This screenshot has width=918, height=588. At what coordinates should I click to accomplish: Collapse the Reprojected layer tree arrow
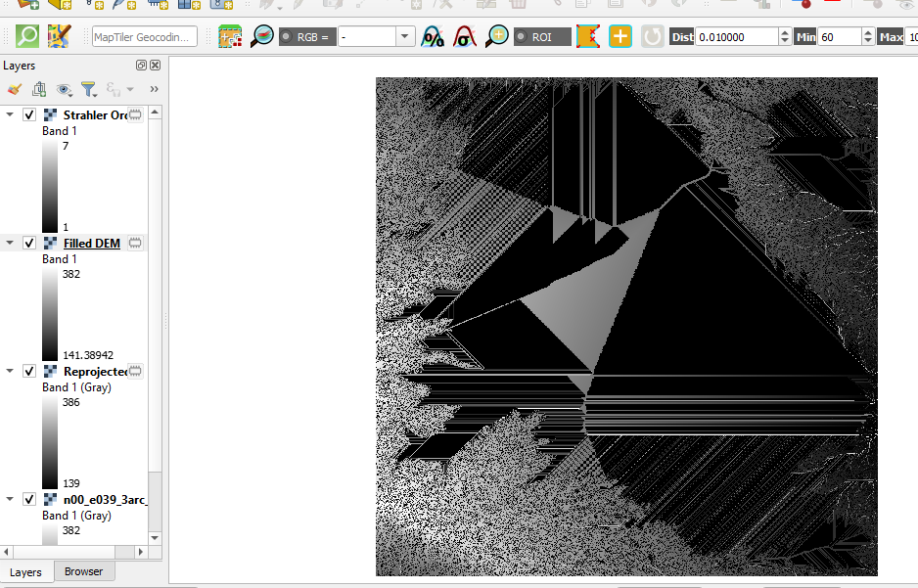pyautogui.click(x=11, y=371)
